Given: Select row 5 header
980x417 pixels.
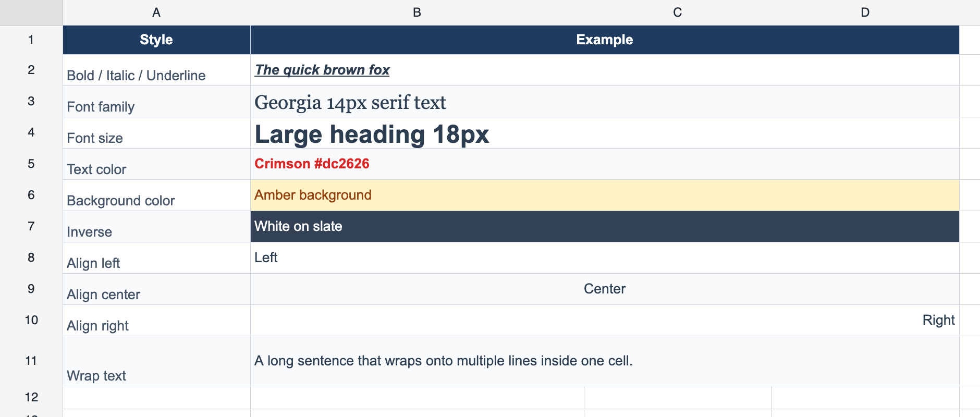Looking at the screenshot, I should click(x=31, y=164).
